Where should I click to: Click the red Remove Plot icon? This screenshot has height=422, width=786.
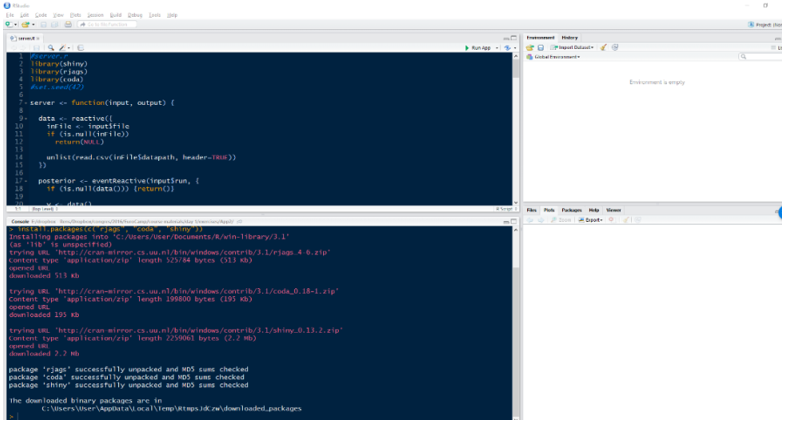tap(611, 220)
